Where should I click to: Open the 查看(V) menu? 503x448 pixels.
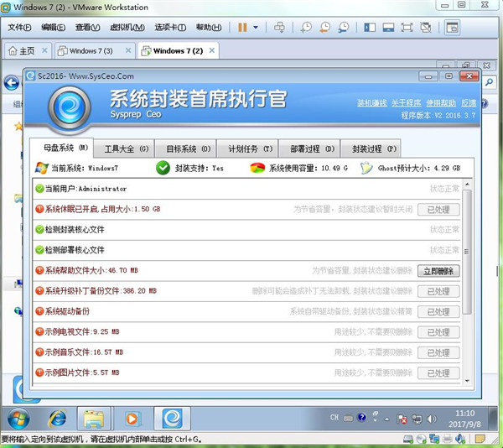[x=87, y=28]
